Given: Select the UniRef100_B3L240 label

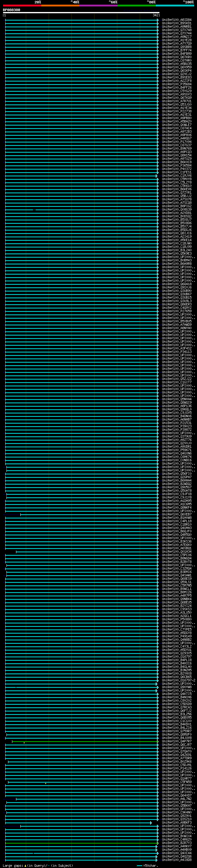Looking at the screenshot, I should click(176, 250).
